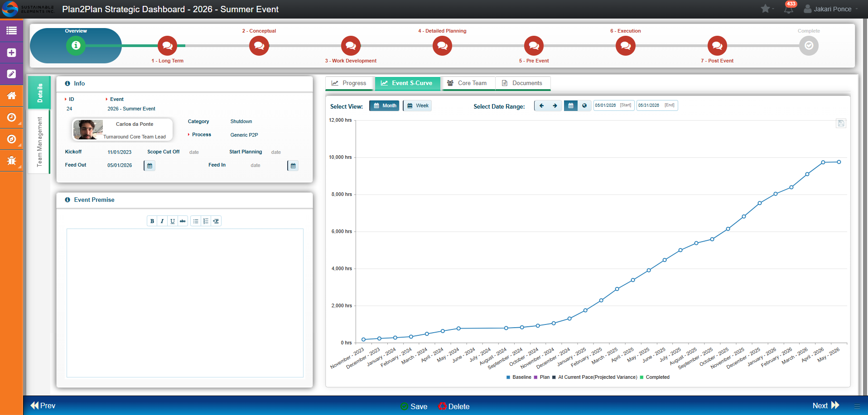Go to the next date range
Viewport: 868px width, 415px height.
(x=555, y=105)
